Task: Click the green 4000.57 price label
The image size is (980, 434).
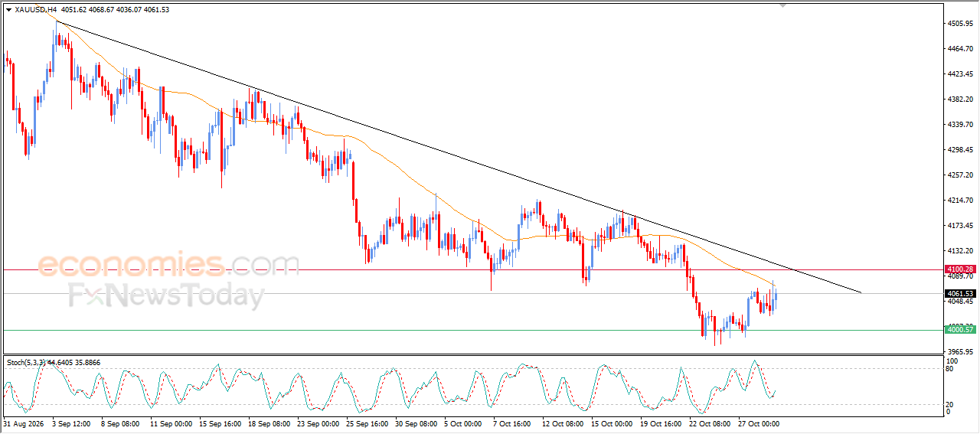Action: click(960, 329)
